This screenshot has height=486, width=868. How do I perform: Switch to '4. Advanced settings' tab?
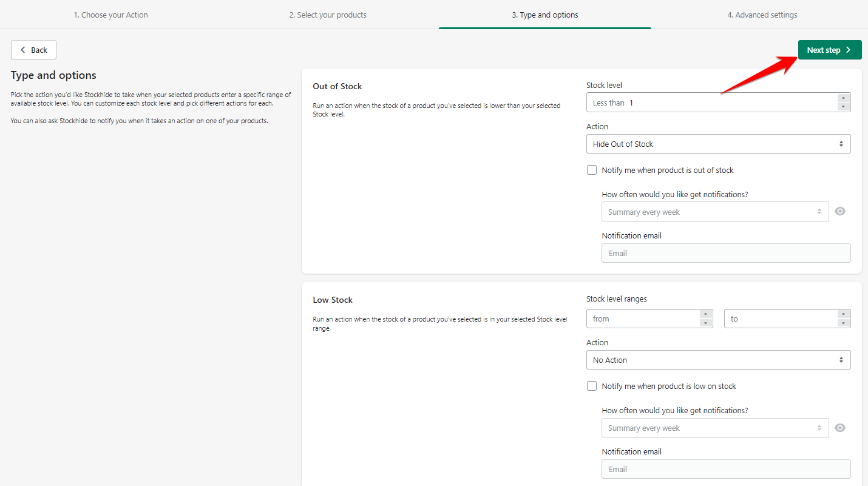(762, 15)
